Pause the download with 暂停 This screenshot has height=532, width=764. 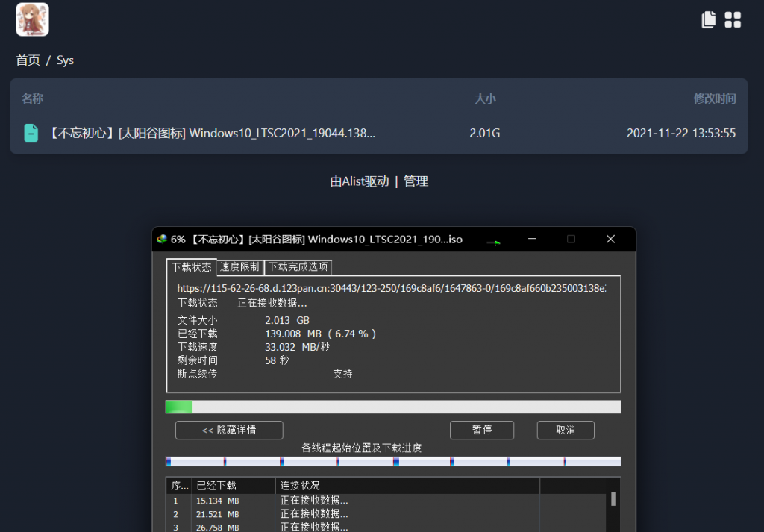[x=482, y=431]
